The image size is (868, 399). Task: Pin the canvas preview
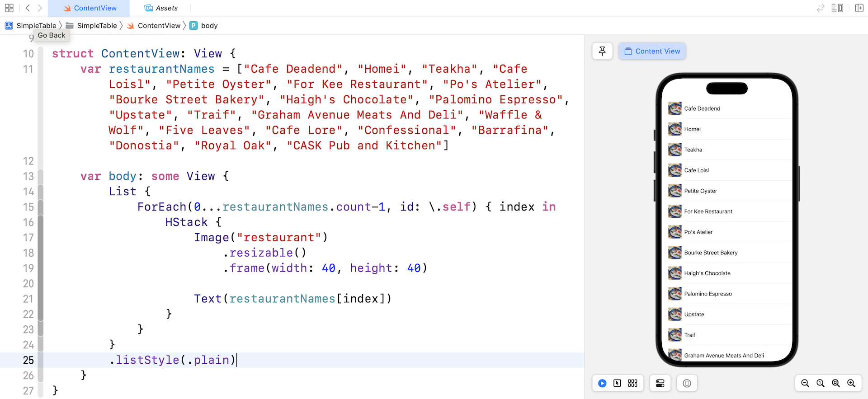(602, 51)
